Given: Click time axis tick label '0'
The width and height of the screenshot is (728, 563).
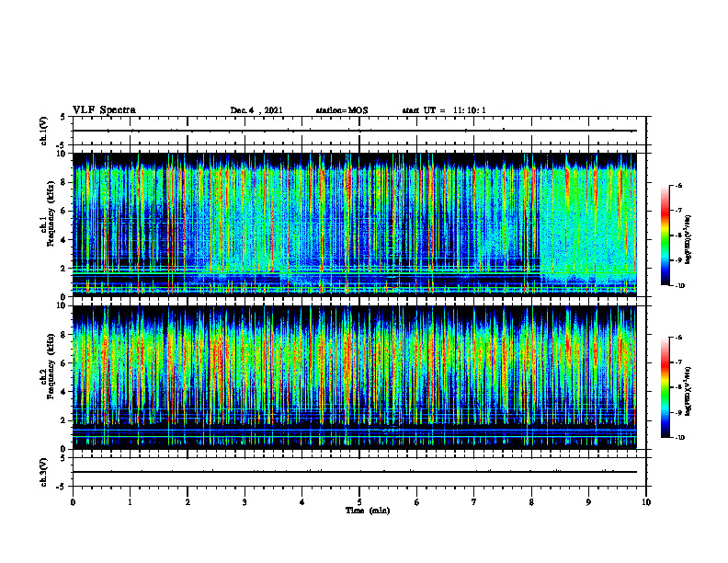Looking at the screenshot, I should 73,502.
